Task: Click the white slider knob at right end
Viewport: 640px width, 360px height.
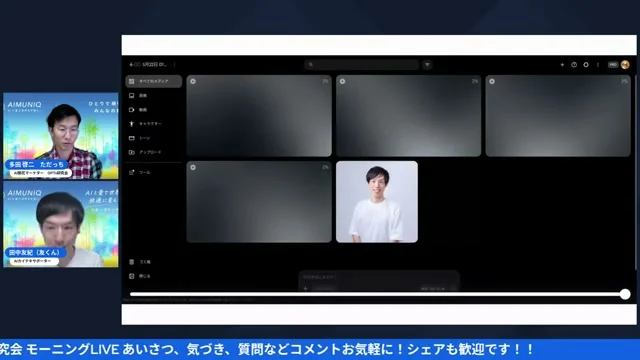Action: [625, 294]
